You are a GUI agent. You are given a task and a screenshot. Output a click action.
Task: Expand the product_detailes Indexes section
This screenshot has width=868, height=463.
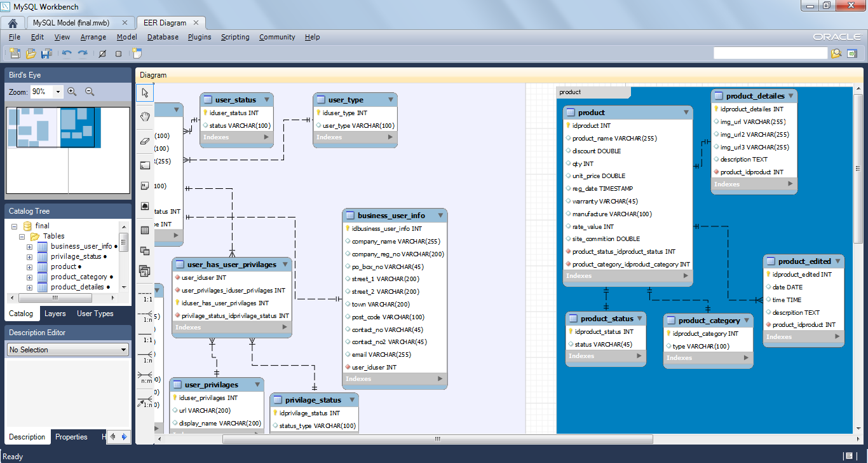pos(792,184)
